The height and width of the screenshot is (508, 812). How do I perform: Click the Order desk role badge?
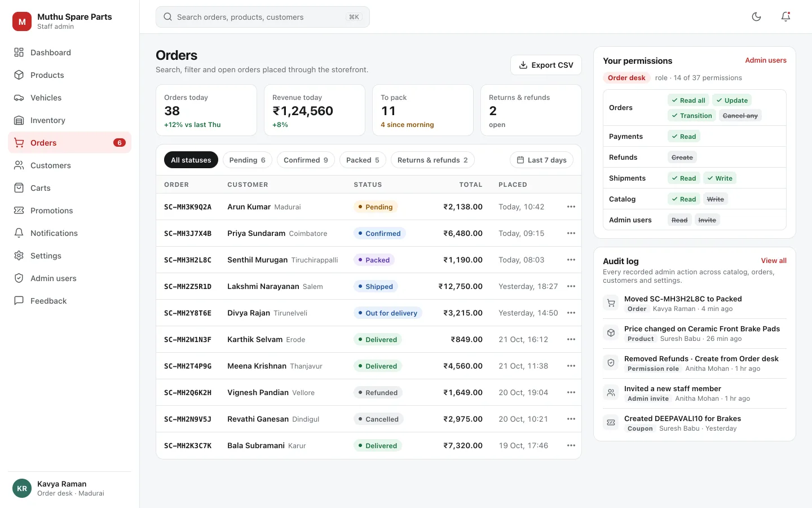pos(626,78)
